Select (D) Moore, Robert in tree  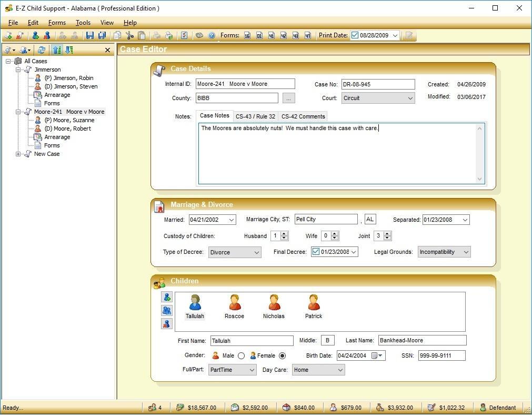pyautogui.click(x=67, y=129)
